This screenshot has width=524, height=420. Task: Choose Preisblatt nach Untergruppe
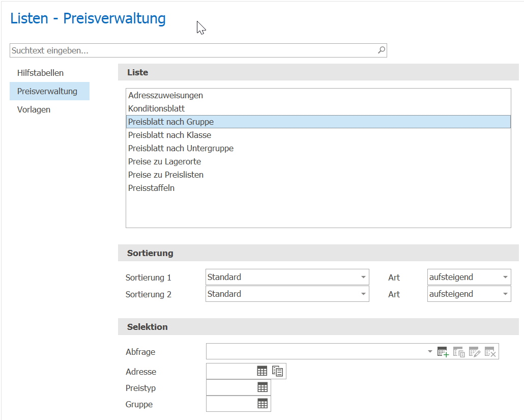[318, 148]
